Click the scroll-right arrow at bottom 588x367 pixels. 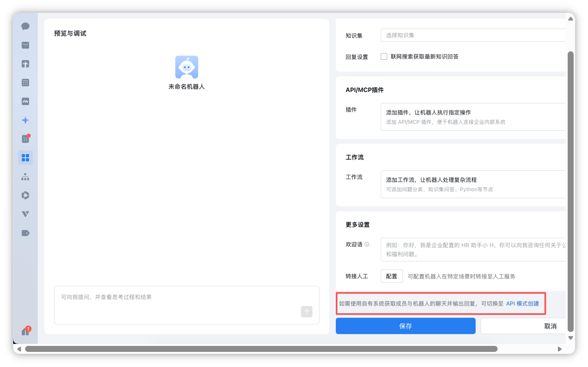560,349
